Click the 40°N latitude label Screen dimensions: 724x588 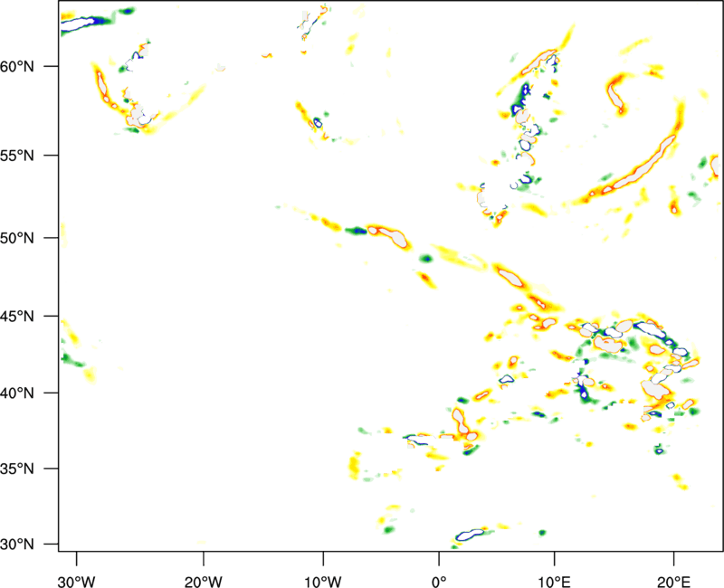(x=17, y=394)
